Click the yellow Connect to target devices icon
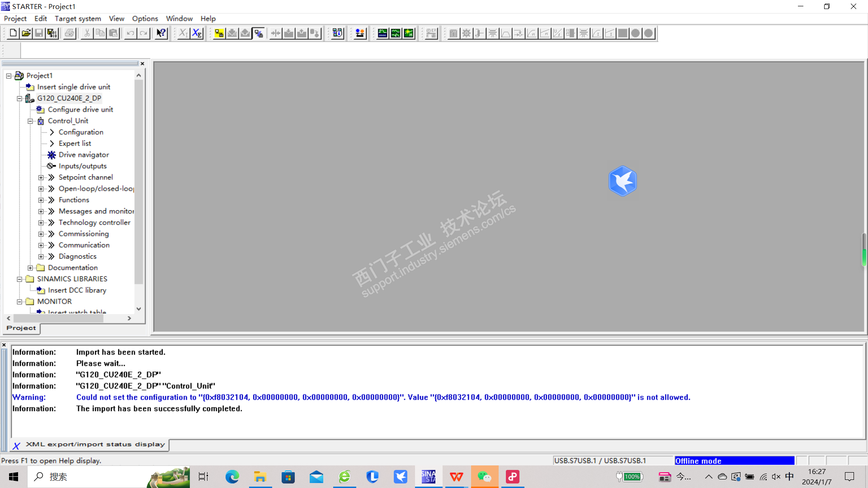This screenshot has width=868, height=488. (219, 33)
